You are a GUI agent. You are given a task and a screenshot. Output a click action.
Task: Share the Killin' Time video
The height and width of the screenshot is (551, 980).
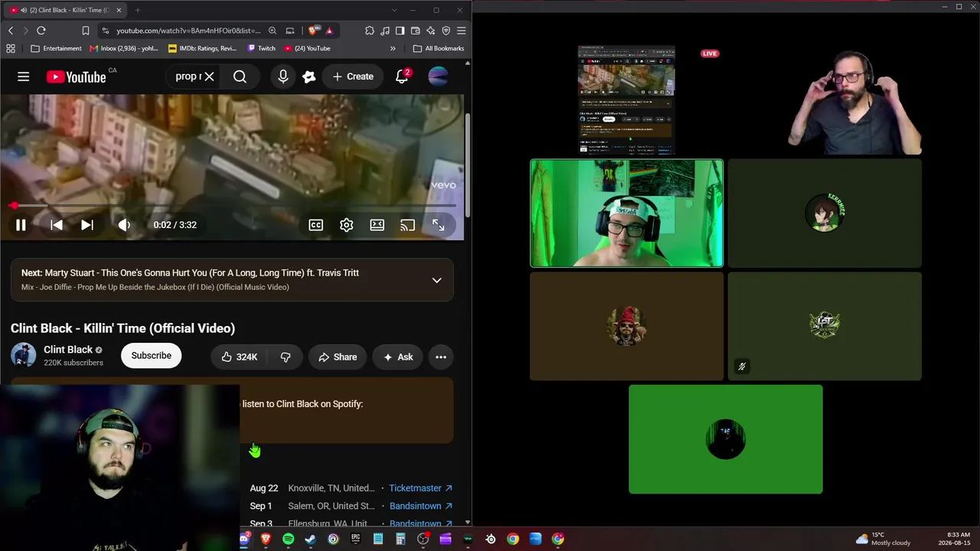[x=338, y=357]
